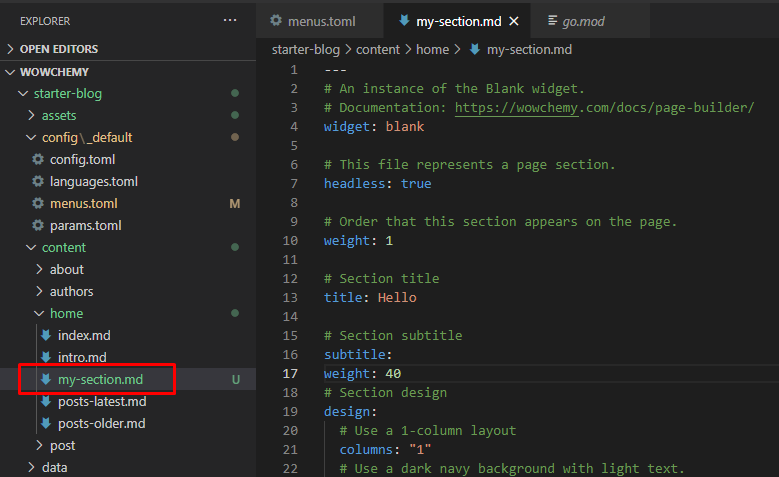Select content in the breadcrumb path
This screenshot has width=779, height=477.
pos(378,49)
